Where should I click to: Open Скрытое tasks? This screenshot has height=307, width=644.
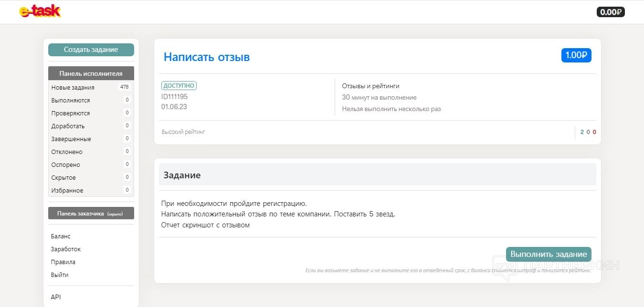[63, 178]
